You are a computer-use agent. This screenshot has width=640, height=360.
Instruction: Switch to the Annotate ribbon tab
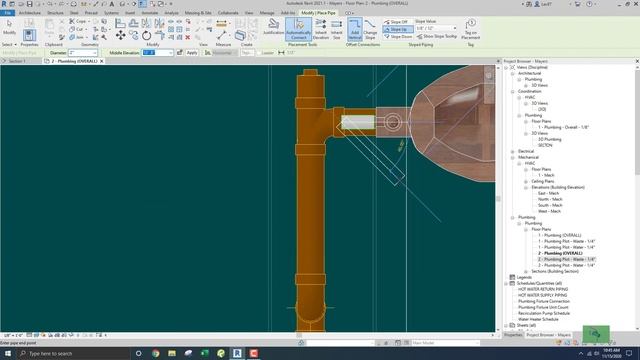[x=149, y=13]
